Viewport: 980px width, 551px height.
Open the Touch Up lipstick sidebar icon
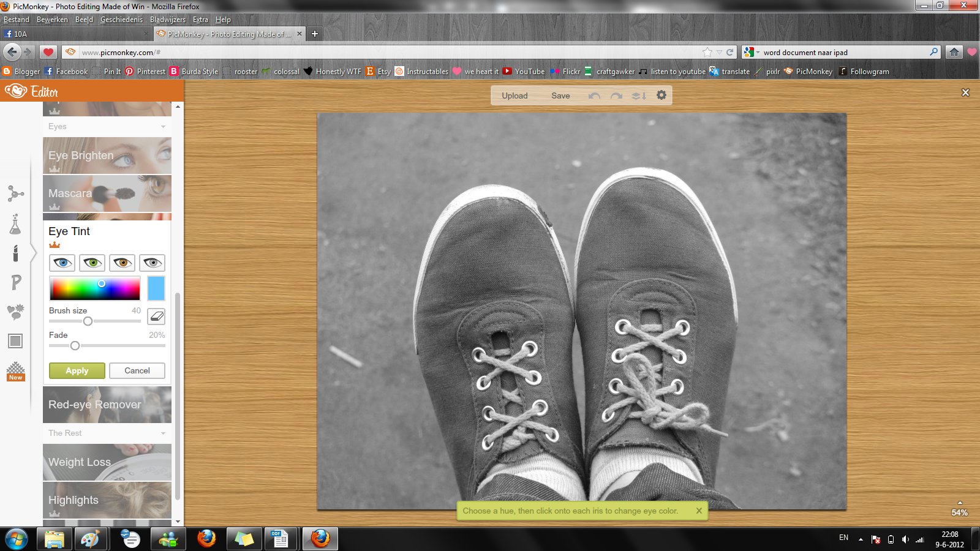pos(15,252)
